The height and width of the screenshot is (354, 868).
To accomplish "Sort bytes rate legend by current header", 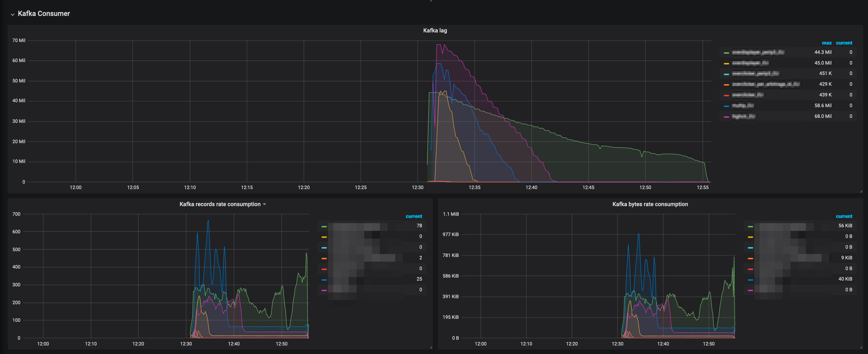I will (844, 216).
